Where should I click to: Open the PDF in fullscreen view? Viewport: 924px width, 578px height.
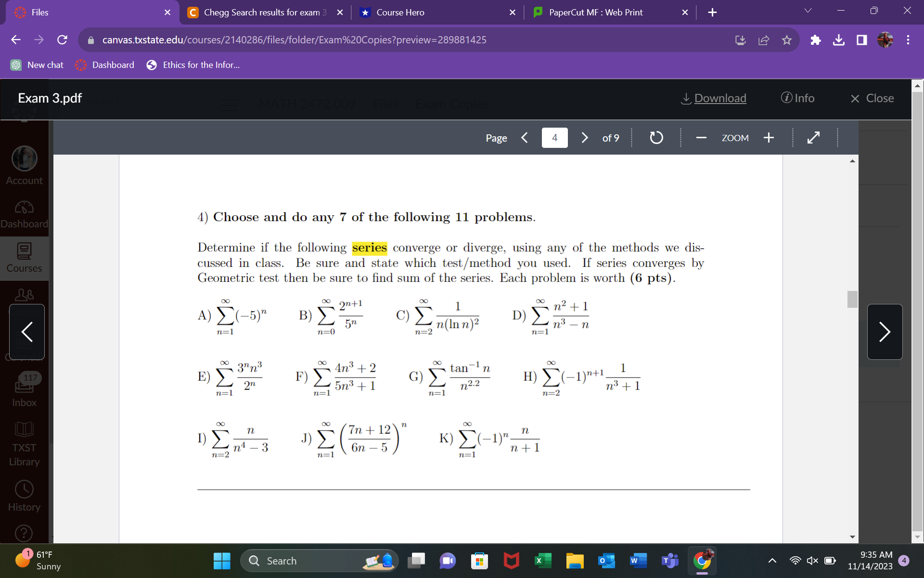coord(814,138)
